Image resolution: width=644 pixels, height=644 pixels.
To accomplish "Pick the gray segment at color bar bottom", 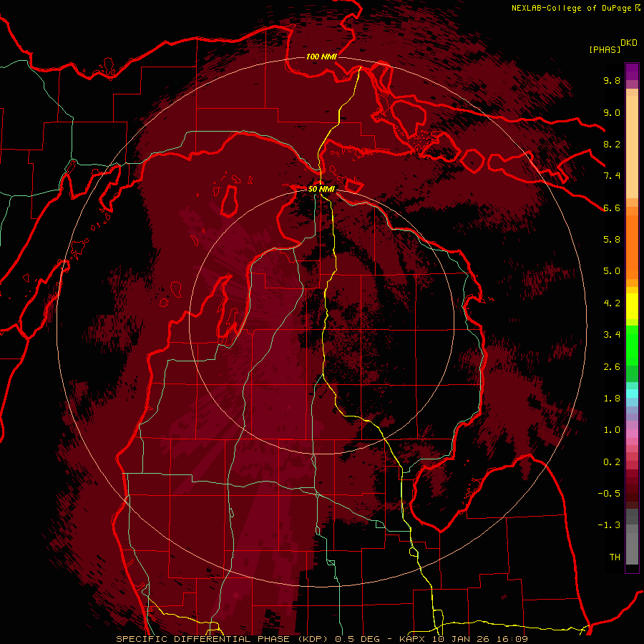I will (632, 546).
